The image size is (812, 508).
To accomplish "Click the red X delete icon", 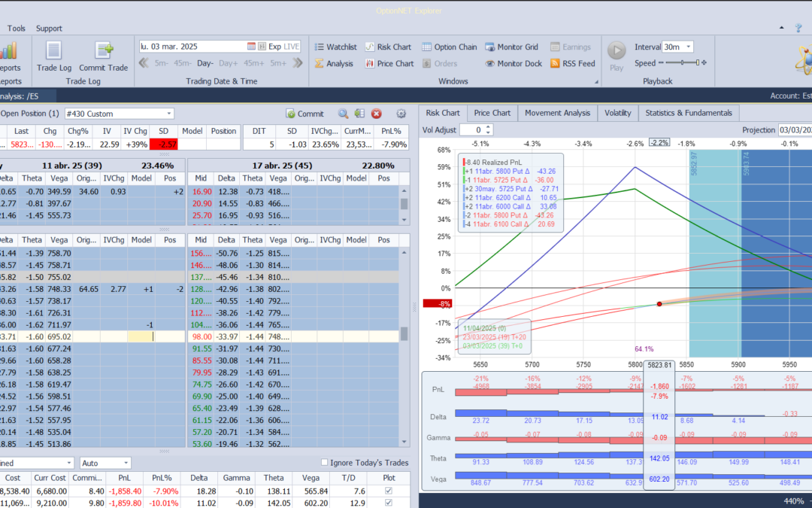I will (x=377, y=114).
